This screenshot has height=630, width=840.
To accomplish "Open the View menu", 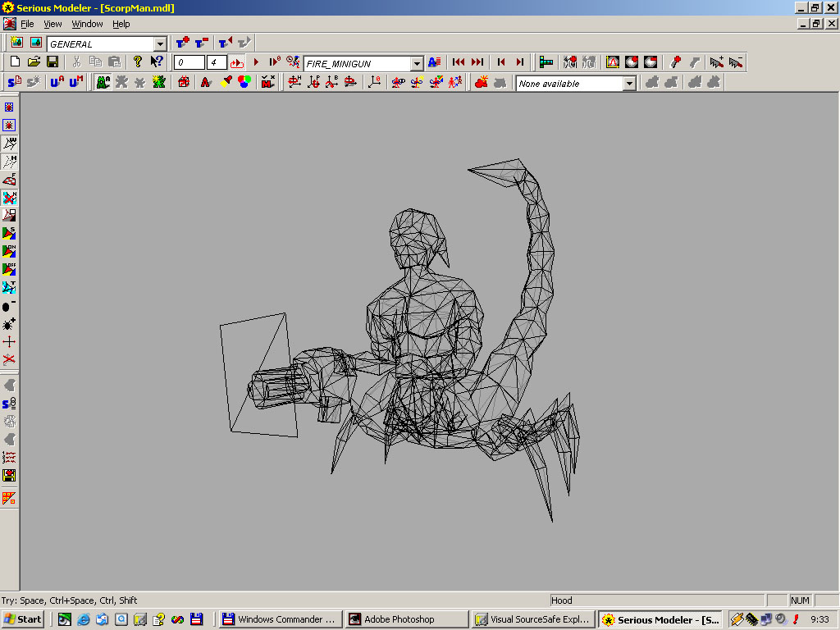I will tap(52, 24).
